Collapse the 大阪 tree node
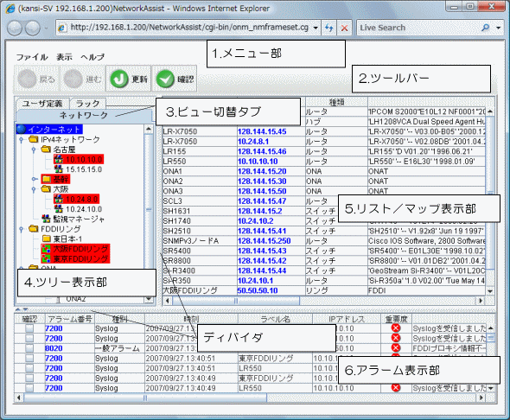510x420 pixels. point(34,189)
